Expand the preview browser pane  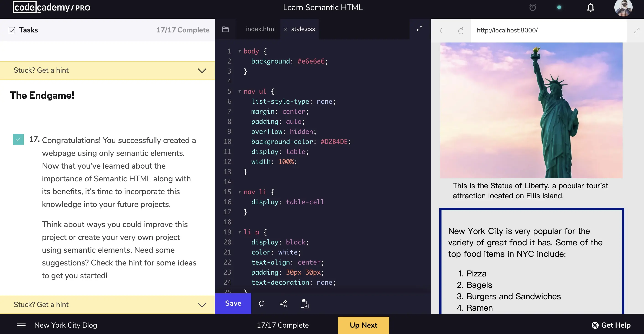tap(636, 31)
